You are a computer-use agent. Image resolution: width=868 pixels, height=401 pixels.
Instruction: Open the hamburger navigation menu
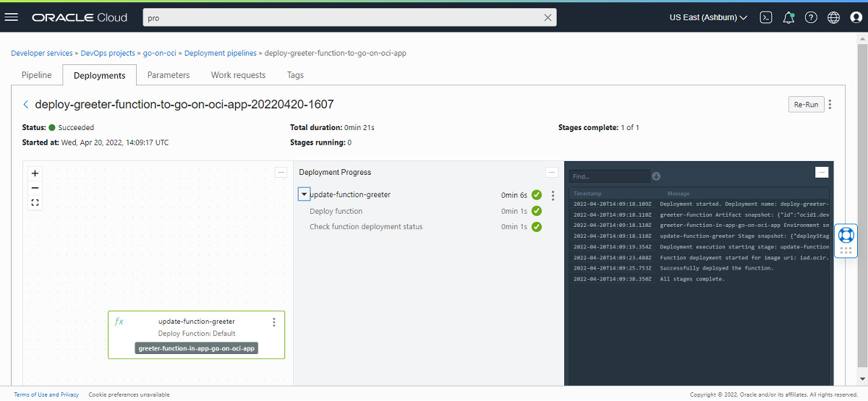tap(12, 17)
